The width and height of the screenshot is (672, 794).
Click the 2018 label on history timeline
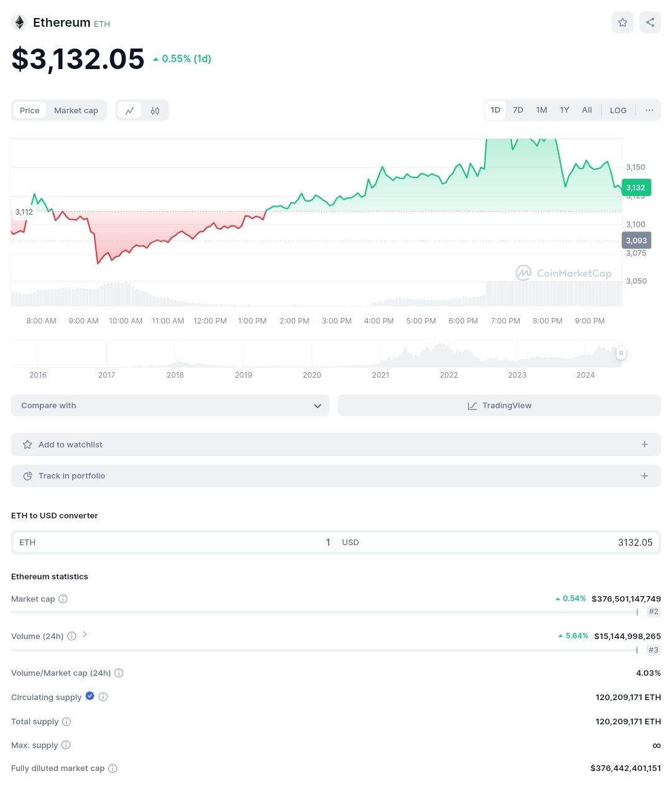[175, 375]
